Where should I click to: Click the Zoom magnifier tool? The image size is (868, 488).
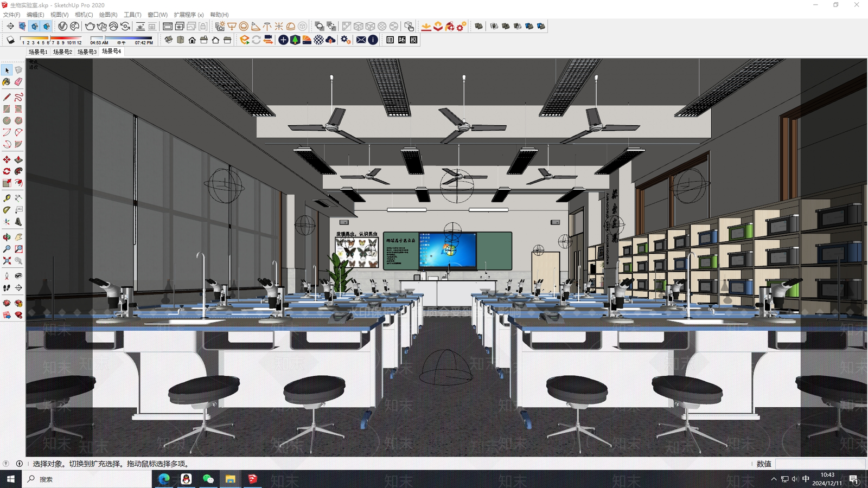point(7,249)
